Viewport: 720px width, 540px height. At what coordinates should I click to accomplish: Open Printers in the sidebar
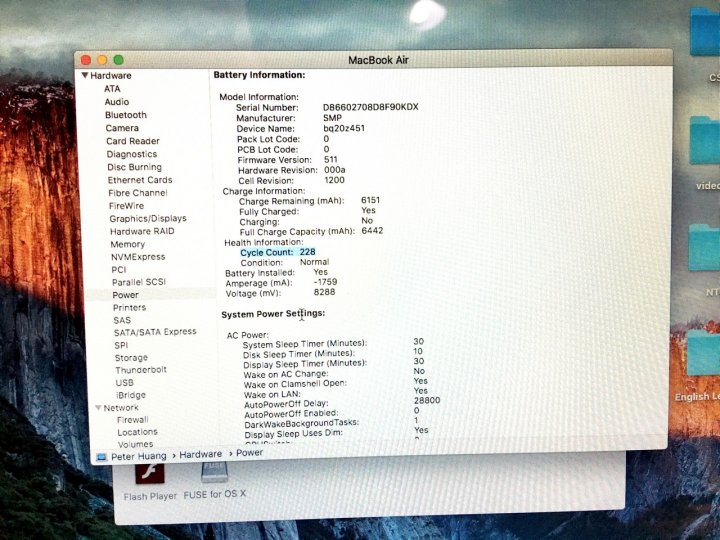pyautogui.click(x=129, y=308)
